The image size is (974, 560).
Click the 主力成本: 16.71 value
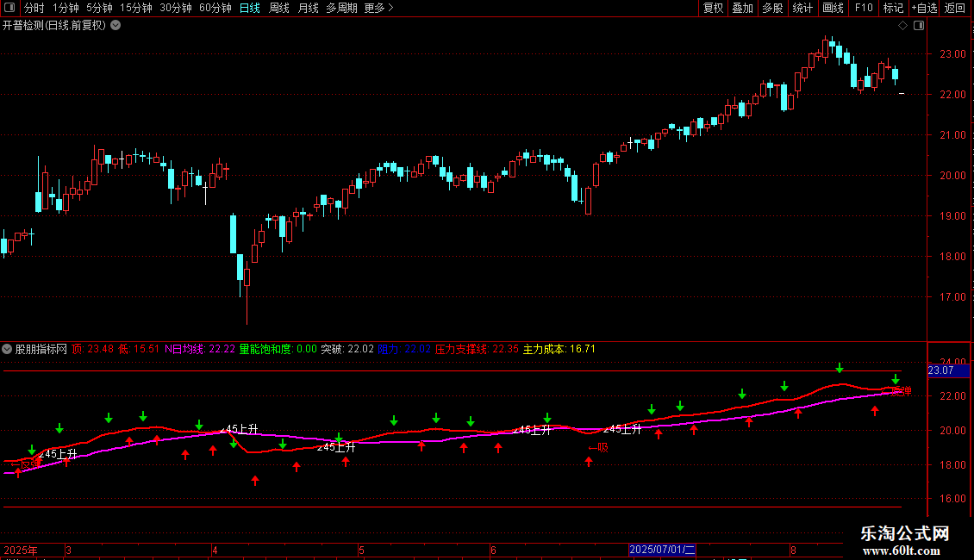pos(559,349)
